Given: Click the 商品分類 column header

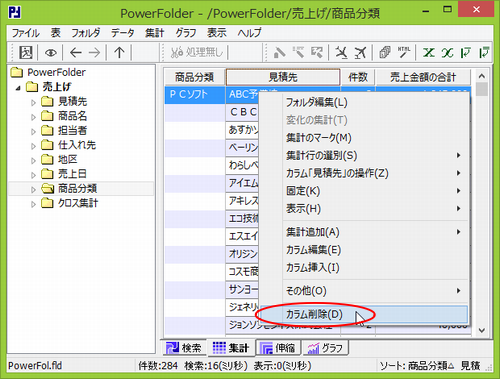Looking at the screenshot, I should [x=195, y=77].
